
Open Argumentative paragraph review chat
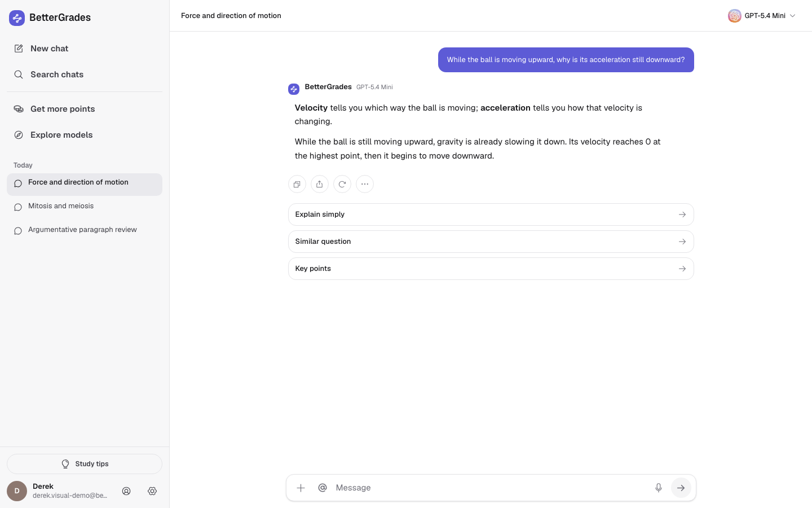coord(85,230)
